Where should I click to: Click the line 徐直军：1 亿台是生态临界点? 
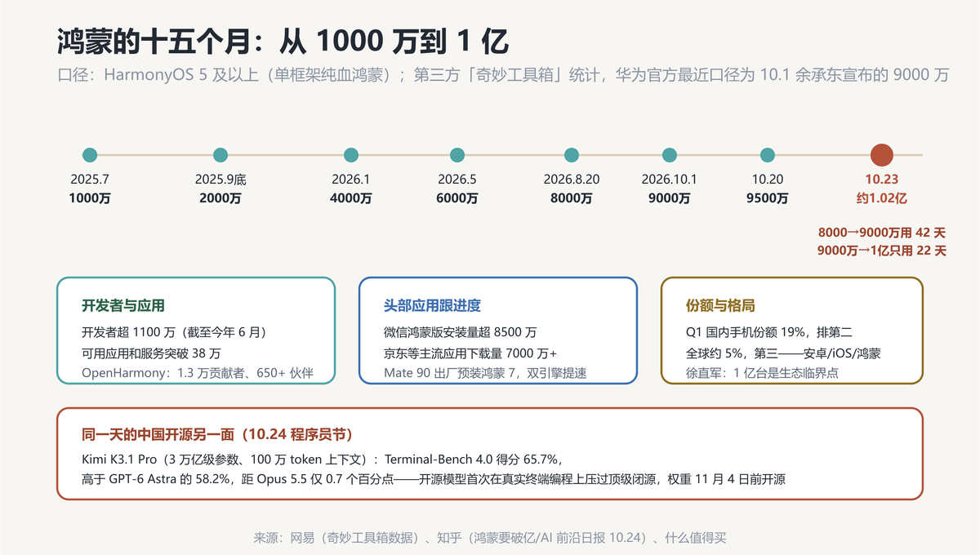coord(762,374)
